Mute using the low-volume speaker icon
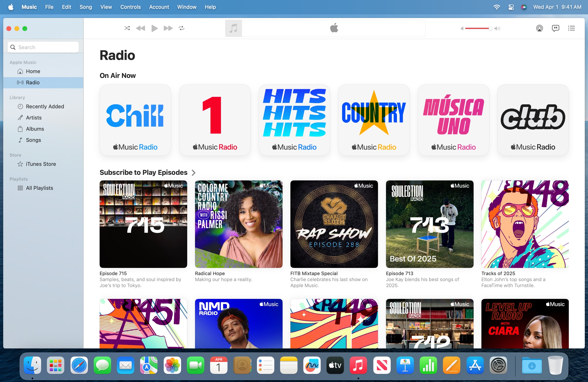 pyautogui.click(x=462, y=29)
